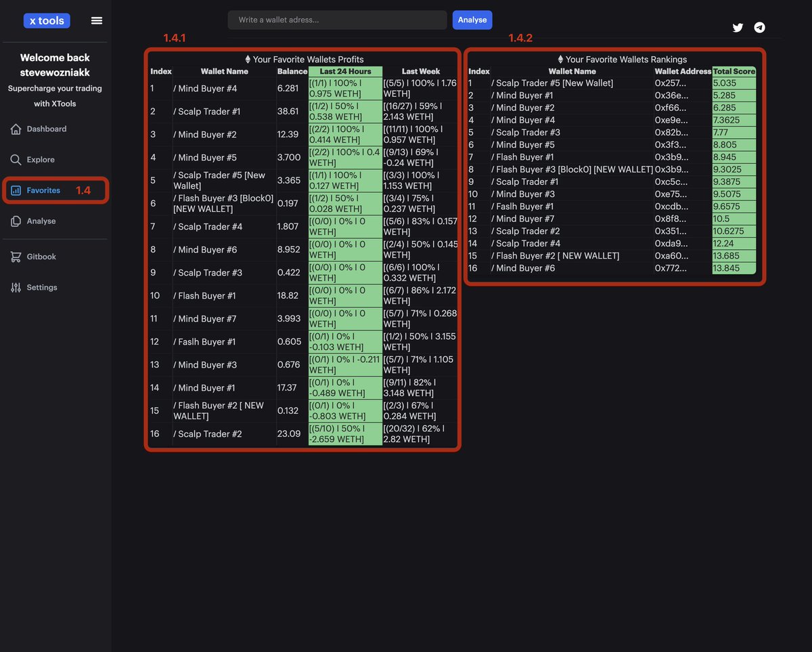812x652 pixels.
Task: Click the [(20/32) | 62% | 2.82 WETH] cell
Action: tap(420, 434)
